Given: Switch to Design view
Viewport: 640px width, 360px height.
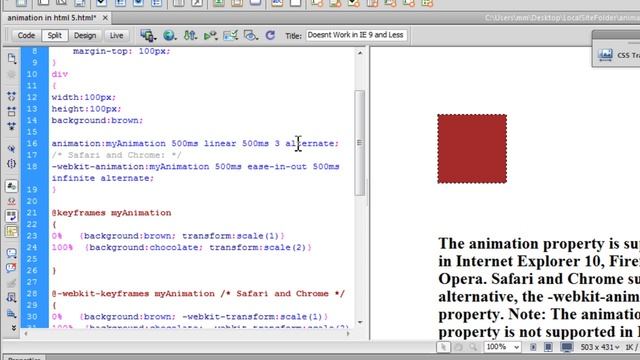Looking at the screenshot, I should [85, 36].
